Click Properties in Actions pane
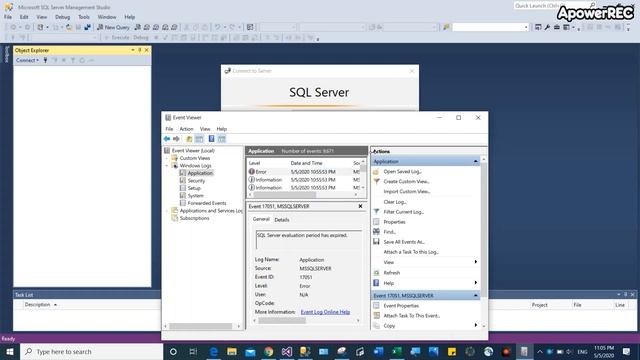The height and width of the screenshot is (360, 640). [394, 222]
